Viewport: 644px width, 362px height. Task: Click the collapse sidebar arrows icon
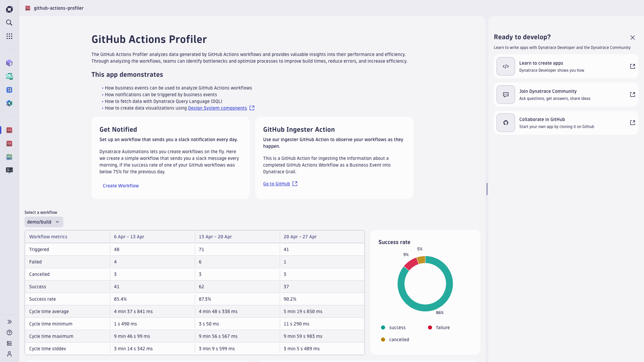[10, 321]
